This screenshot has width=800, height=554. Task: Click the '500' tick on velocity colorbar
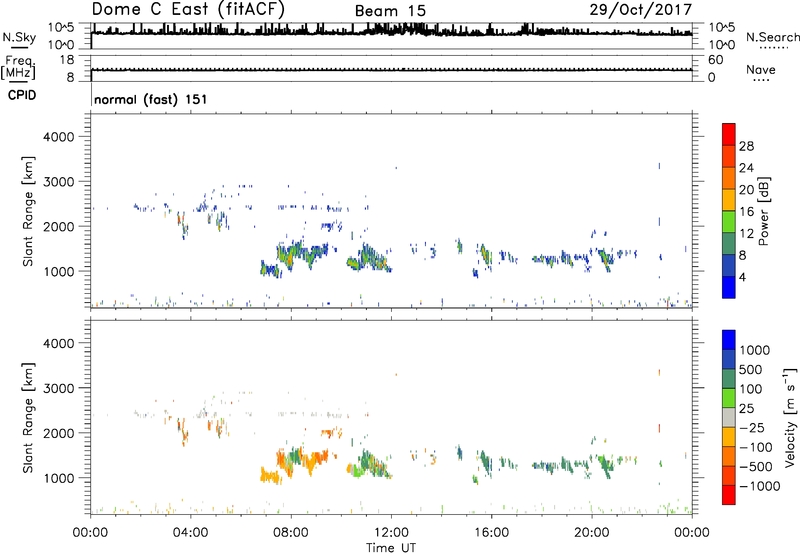coord(751,369)
